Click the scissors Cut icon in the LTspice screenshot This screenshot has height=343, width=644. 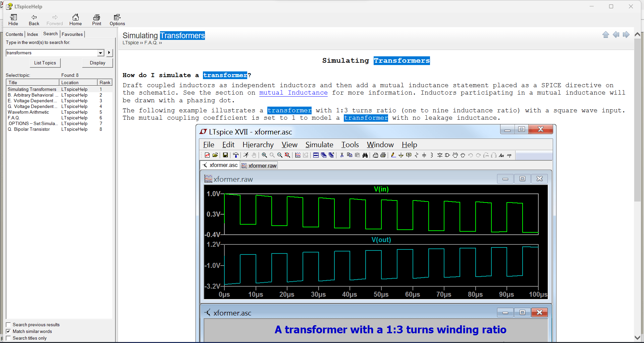(341, 155)
